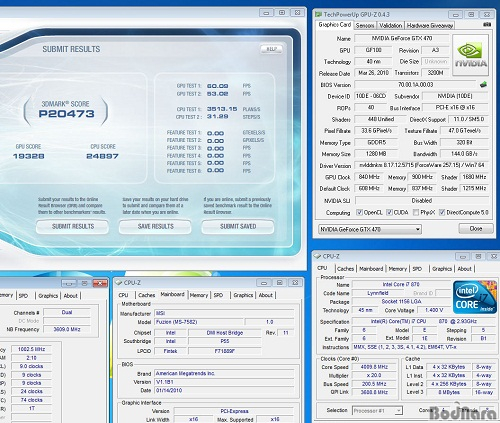
Task: Click the BIOS Date 01/14/2010 field
Action: coord(224,391)
